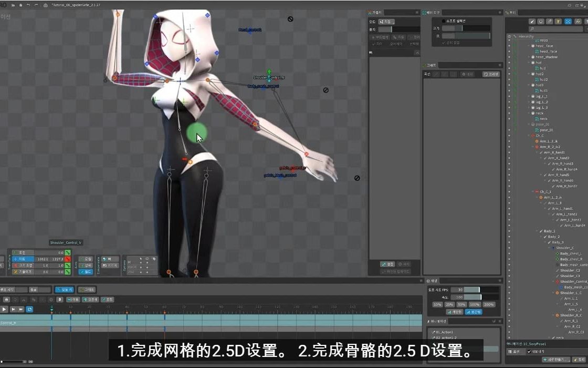588x368 pixels.
Task: Open the Weights panel tab
Action: (x=375, y=13)
